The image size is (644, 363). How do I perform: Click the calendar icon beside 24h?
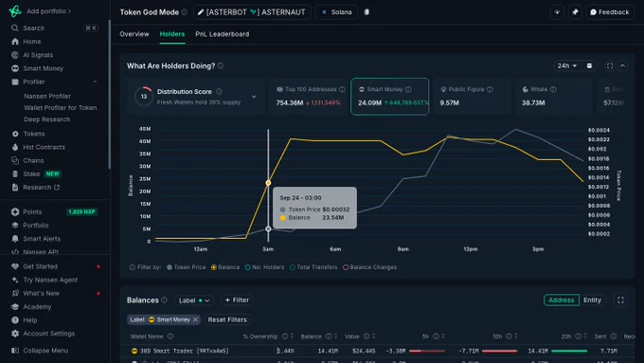589,65
